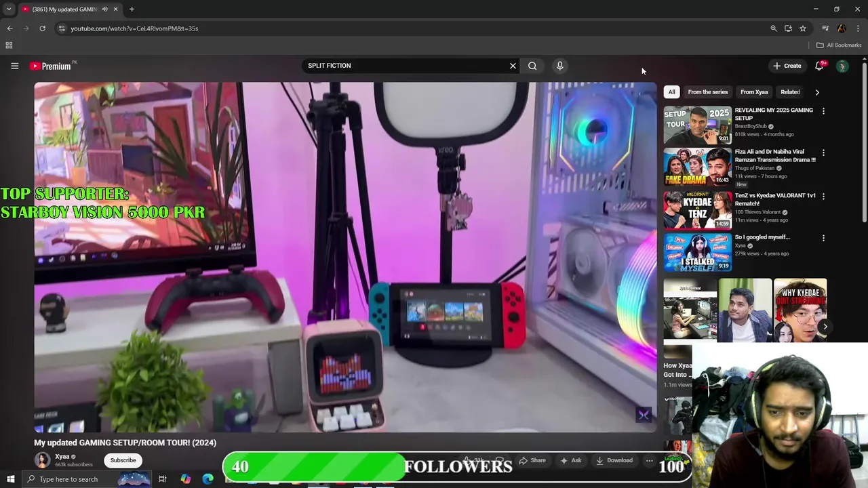
Task: Click the WHY KYEDAE QUIT STREAMING short
Action: [800, 310]
